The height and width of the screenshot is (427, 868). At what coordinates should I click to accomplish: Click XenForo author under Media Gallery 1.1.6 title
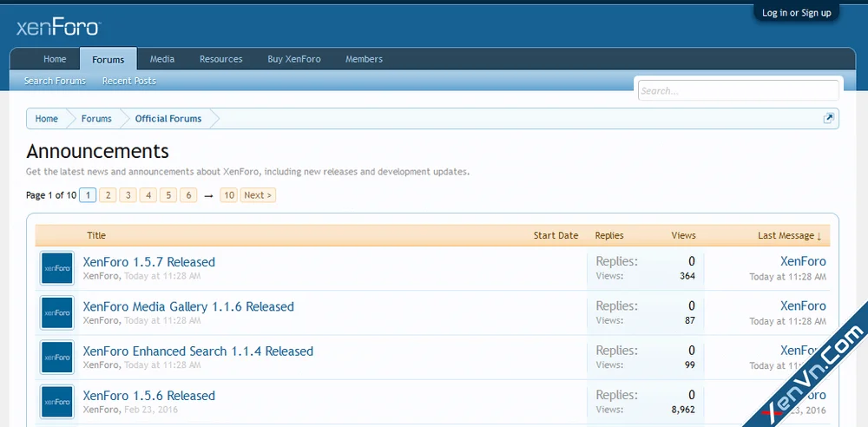[101, 320]
